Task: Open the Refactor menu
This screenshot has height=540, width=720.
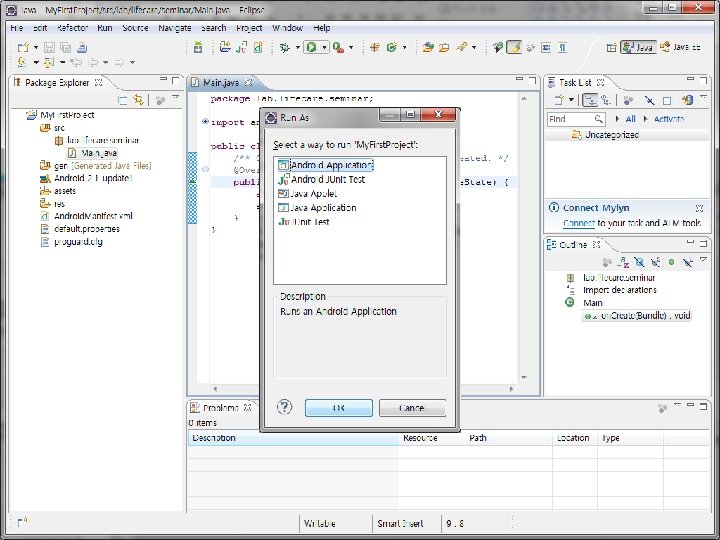Action: [72, 28]
